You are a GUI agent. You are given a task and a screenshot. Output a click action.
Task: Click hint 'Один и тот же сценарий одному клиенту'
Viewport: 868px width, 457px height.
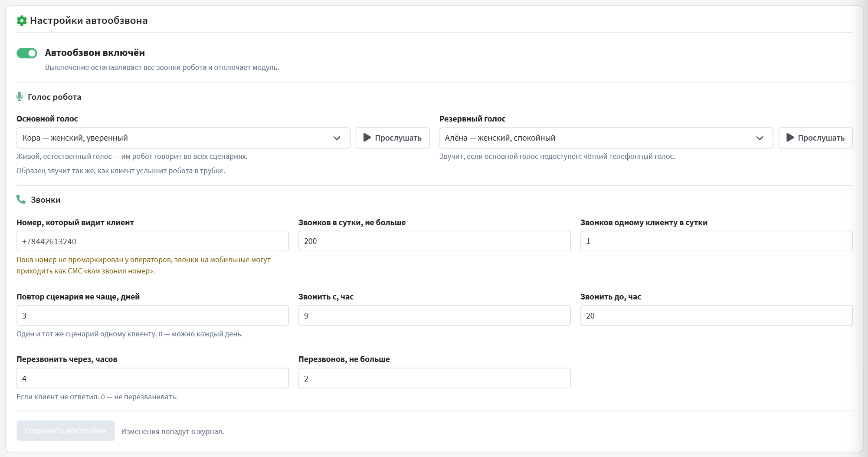[130, 334]
